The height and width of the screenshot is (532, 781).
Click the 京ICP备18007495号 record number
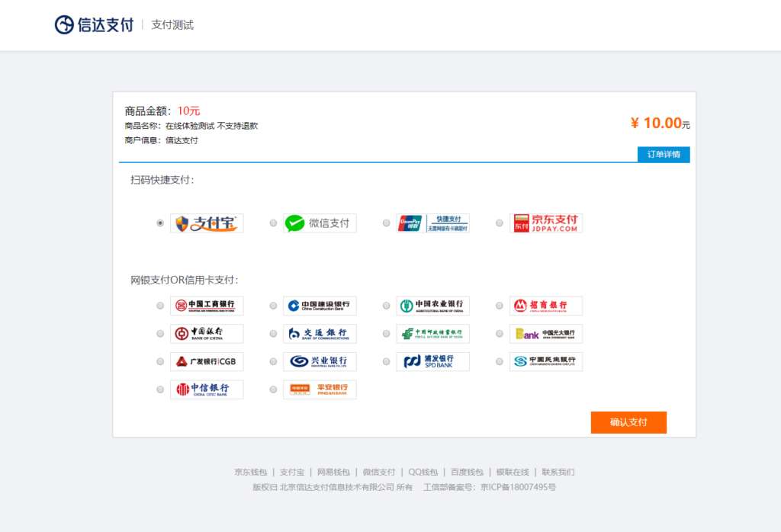point(518,487)
